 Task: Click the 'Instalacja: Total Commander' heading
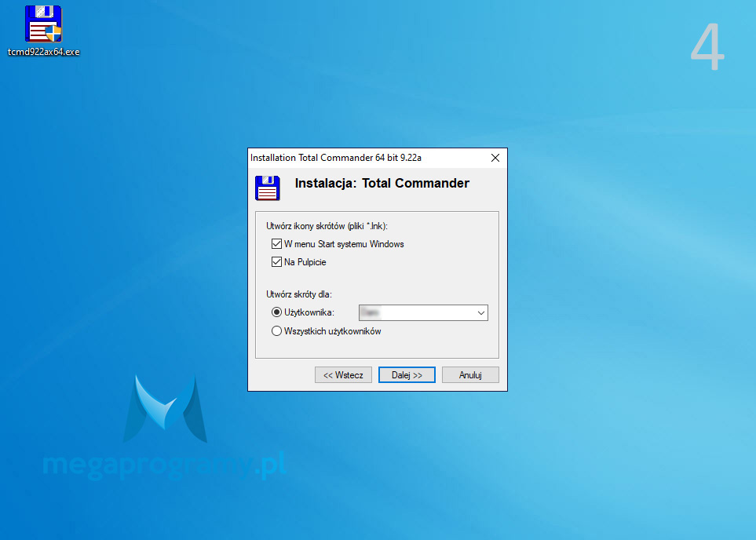(x=382, y=183)
